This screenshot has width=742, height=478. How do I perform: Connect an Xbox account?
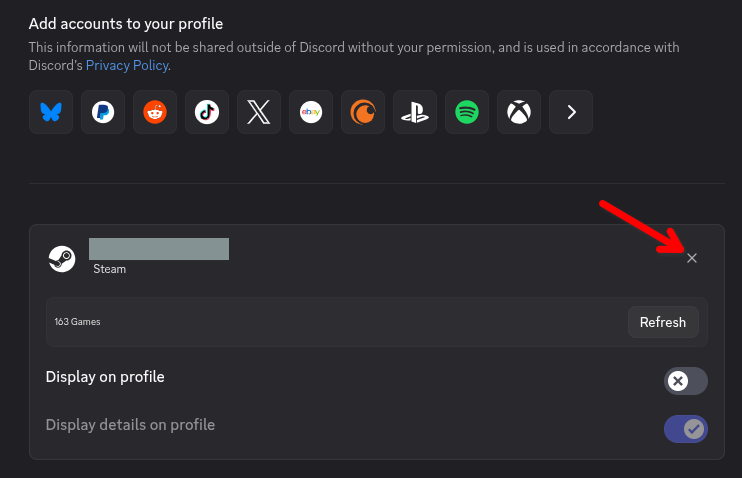[x=519, y=112]
